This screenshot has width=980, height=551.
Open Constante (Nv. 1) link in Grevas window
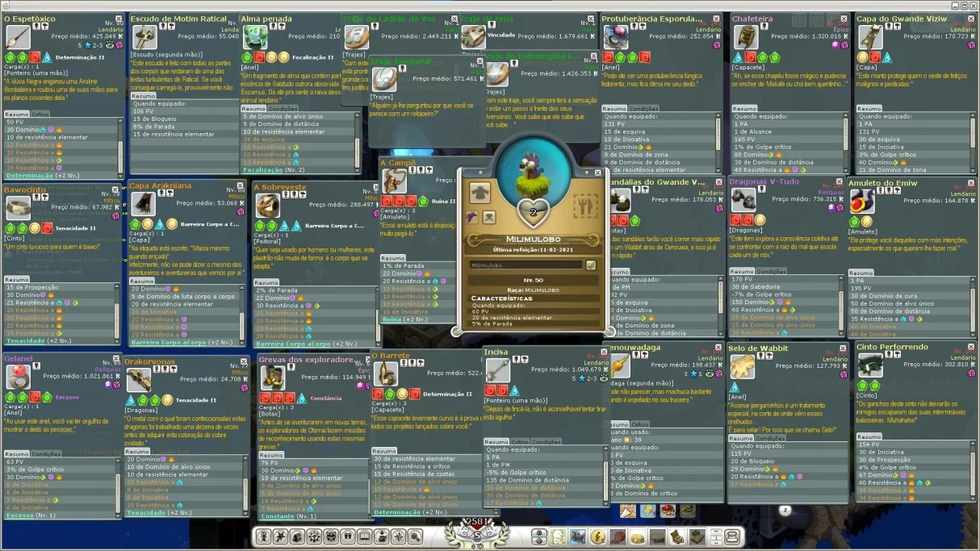click(289, 516)
